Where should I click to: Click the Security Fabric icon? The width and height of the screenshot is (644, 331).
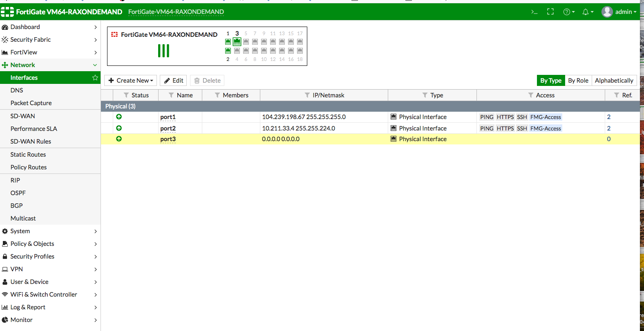(5, 40)
